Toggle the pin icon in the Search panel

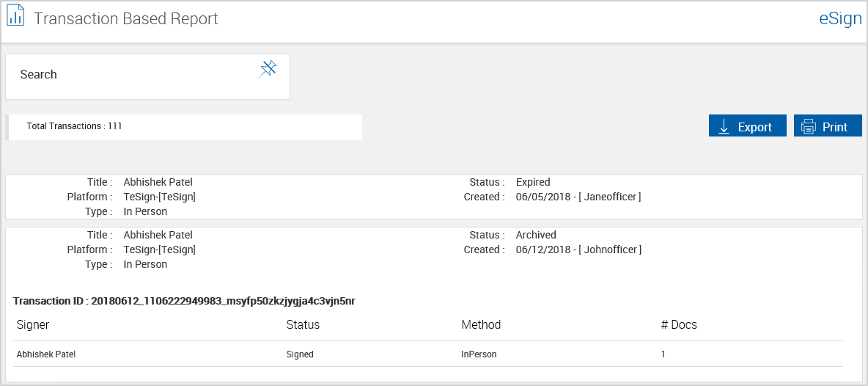click(268, 70)
